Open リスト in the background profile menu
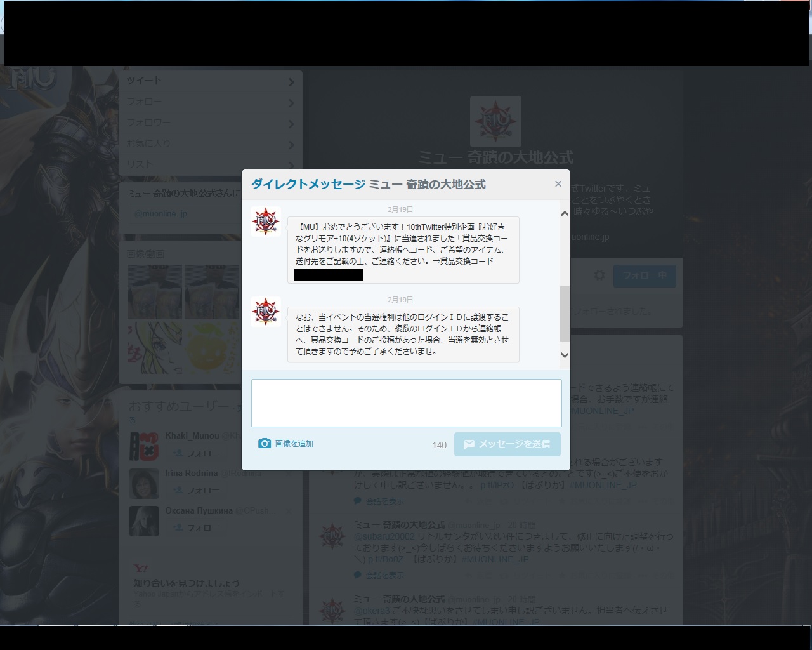This screenshot has height=650, width=812. [210, 164]
